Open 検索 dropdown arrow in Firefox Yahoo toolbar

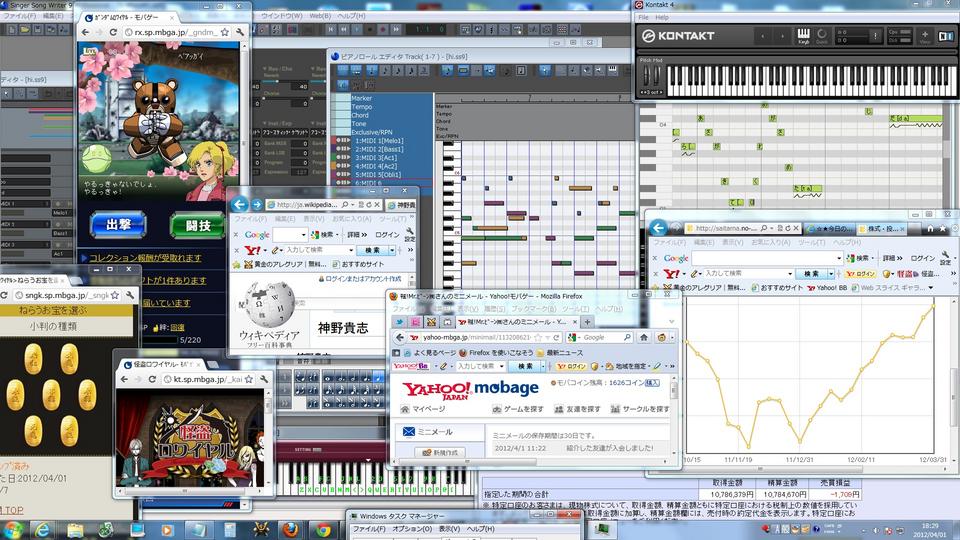point(542,366)
